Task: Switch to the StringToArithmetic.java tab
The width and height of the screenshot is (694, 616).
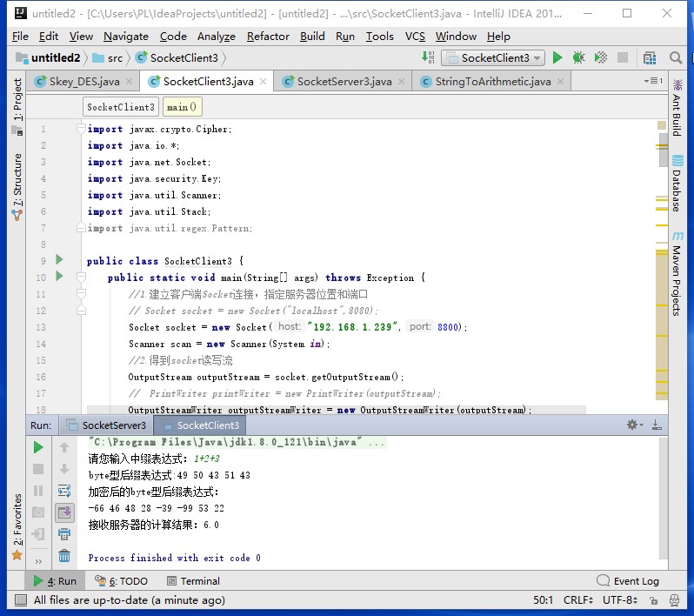Action: point(492,82)
